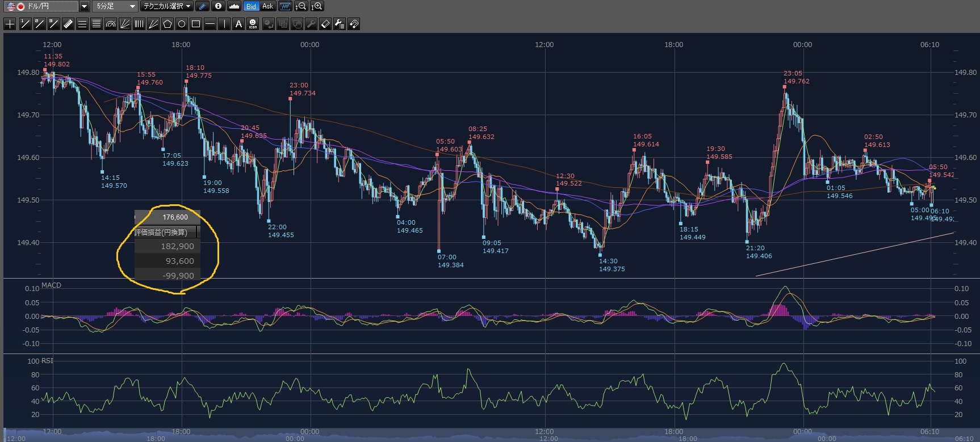Toggle the blue pencil drawing mode
The image size is (980, 442).
click(202, 6)
